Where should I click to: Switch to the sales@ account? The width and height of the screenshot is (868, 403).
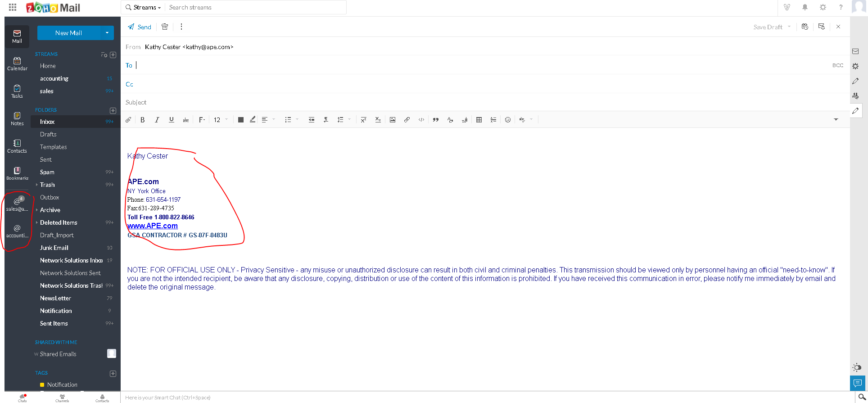click(x=17, y=204)
